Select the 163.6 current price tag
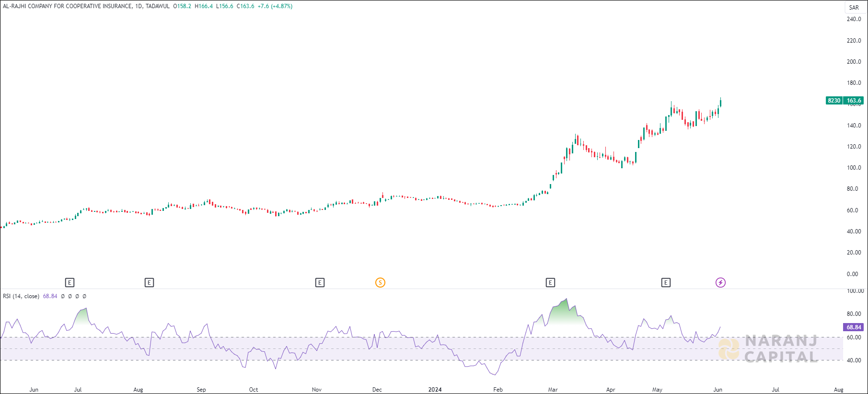 (854, 101)
